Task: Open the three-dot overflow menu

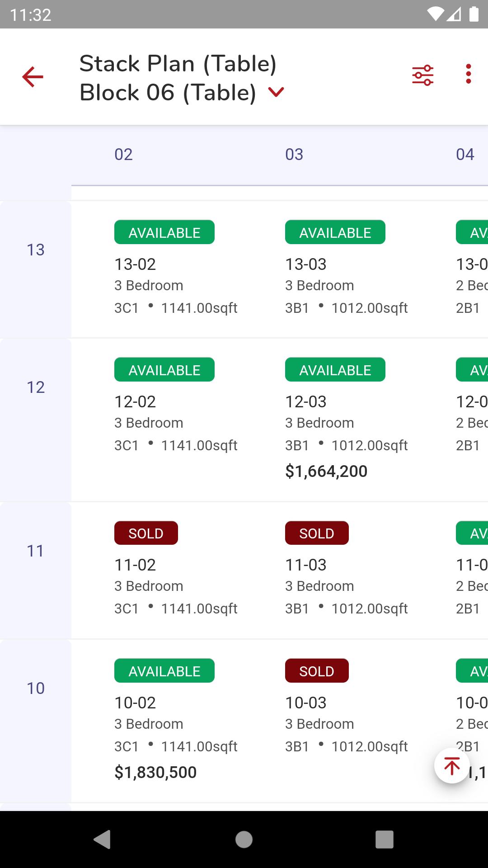Action: 468,74
